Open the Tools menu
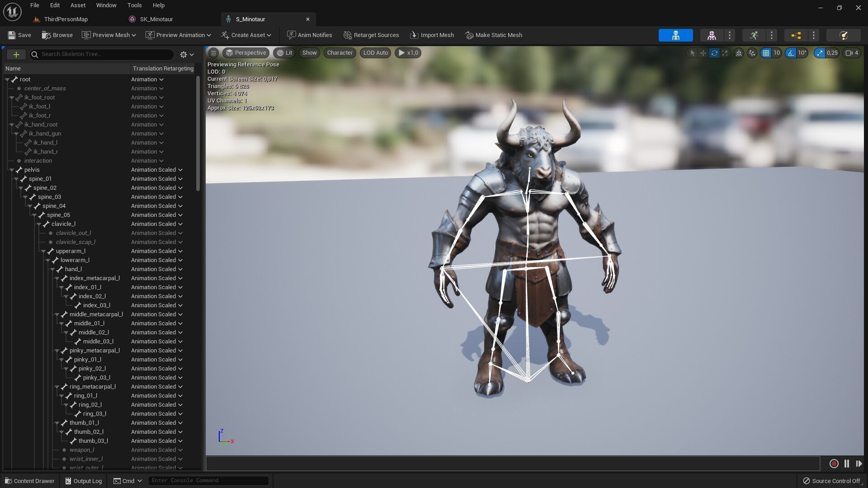Screen dimensions: 868x488 [134, 5]
